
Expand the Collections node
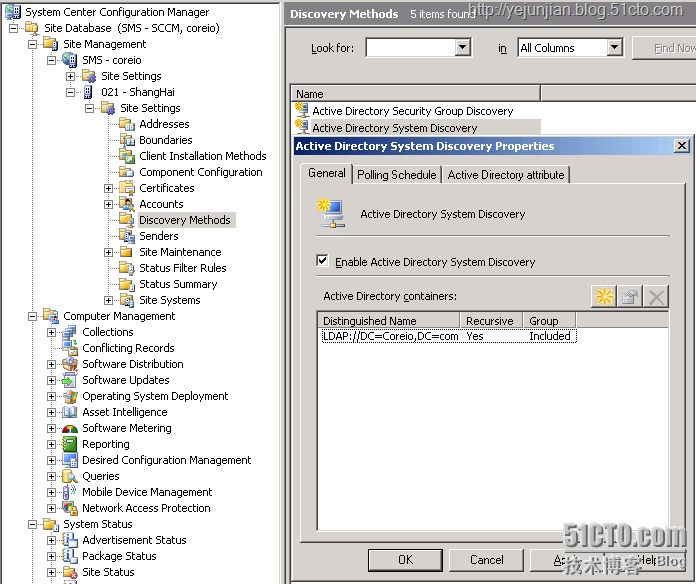(x=51, y=332)
